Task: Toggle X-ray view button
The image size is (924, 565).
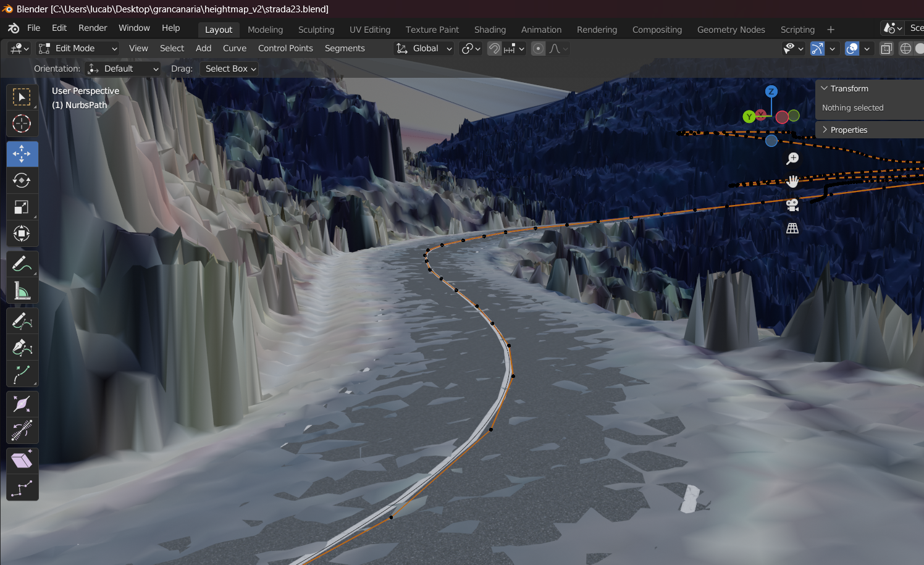Action: pyautogui.click(x=886, y=49)
